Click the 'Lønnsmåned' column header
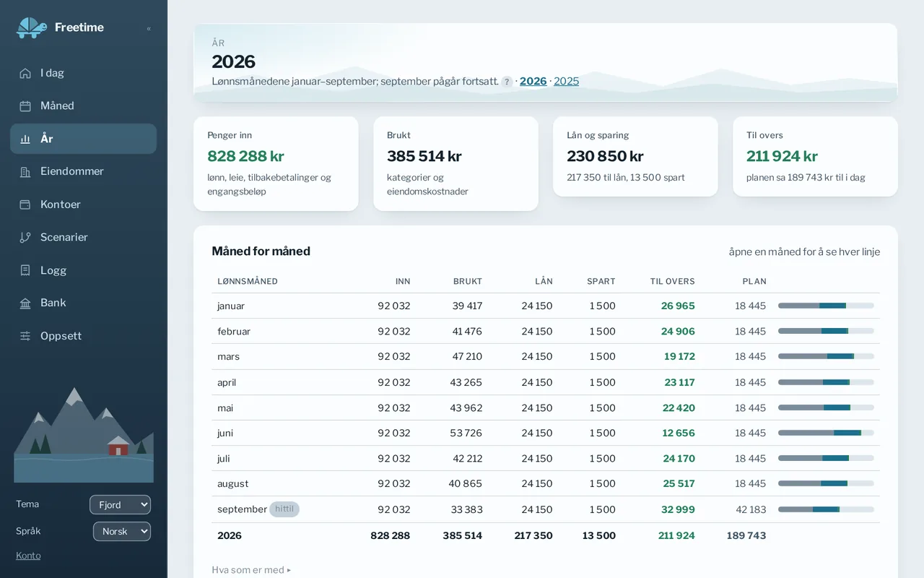The image size is (924, 578). pyautogui.click(x=248, y=281)
